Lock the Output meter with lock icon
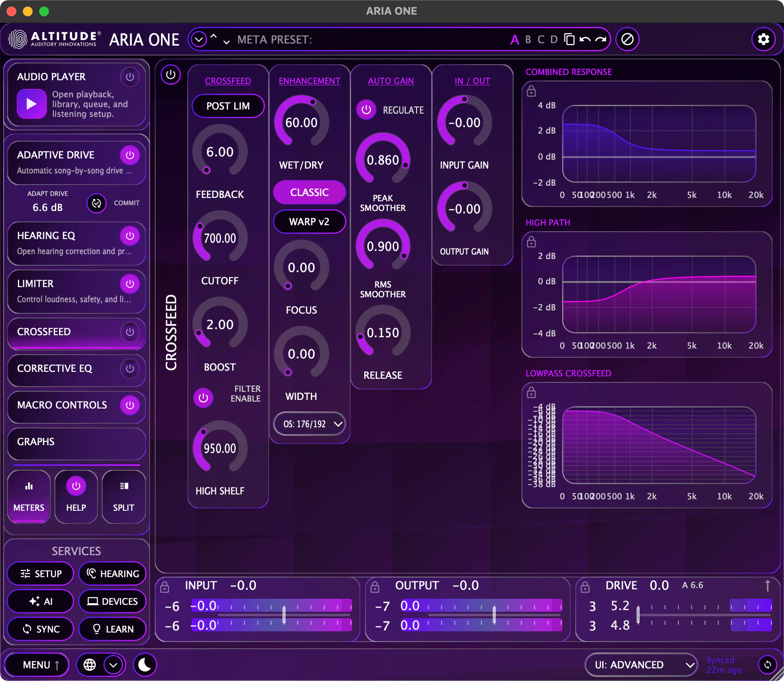The width and height of the screenshot is (784, 681). 375,587
